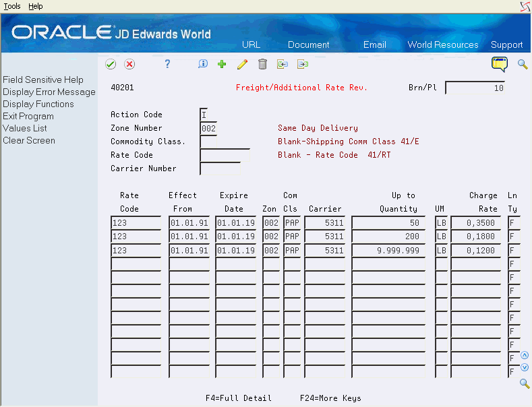Click the Commodity Class field
This screenshot has width=532, height=407.
click(208, 142)
